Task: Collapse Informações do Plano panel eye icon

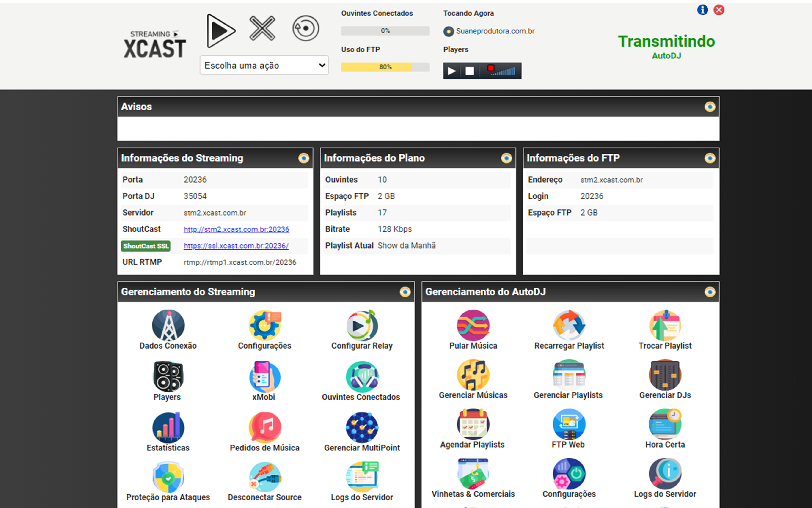Action: pyautogui.click(x=506, y=158)
